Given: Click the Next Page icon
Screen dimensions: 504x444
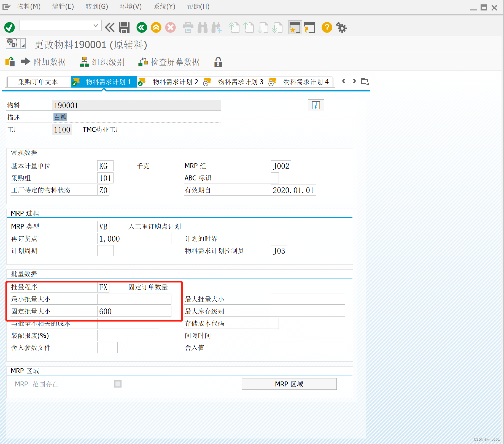Looking at the screenshot, I should [x=263, y=28].
